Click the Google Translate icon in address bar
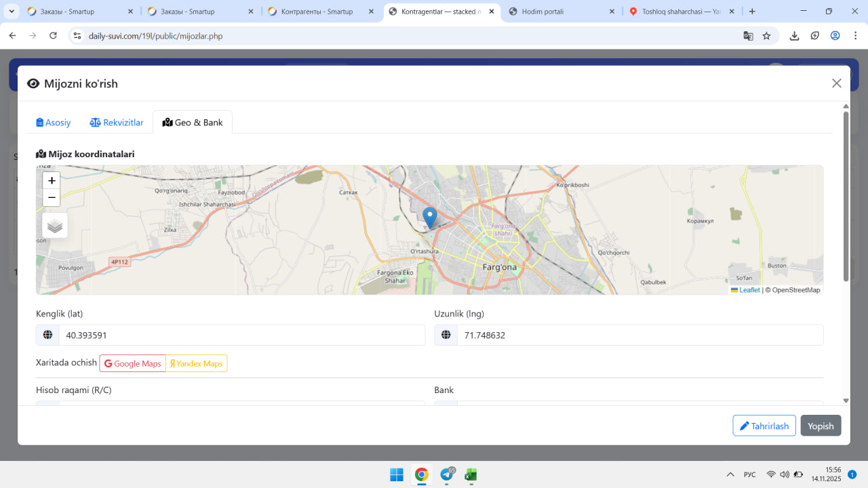Screen dimensions: 868x488 point(748,36)
